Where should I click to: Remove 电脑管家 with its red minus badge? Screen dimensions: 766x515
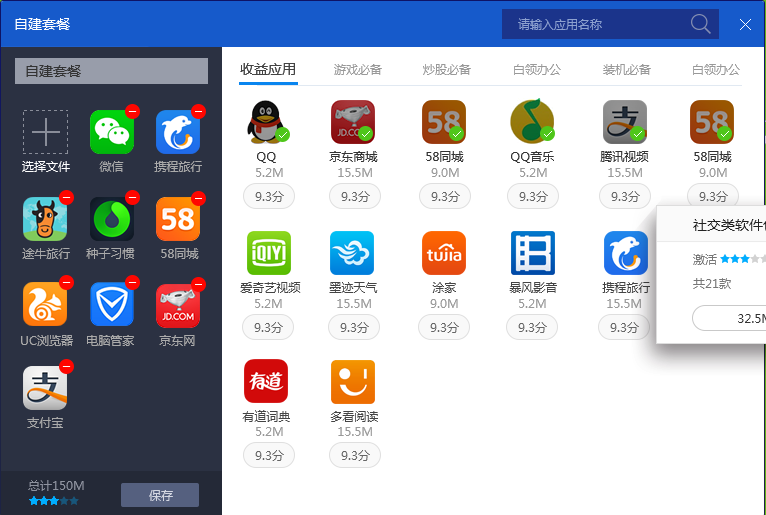[x=132, y=282]
